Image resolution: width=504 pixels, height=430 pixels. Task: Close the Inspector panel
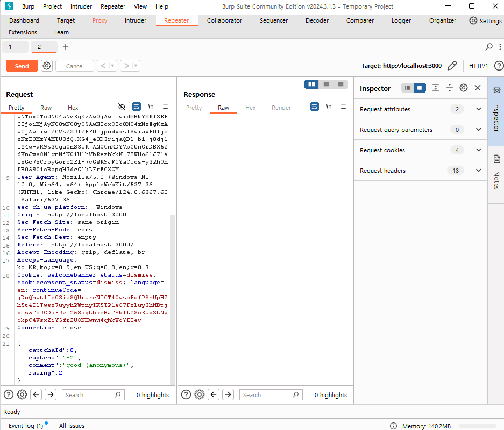pos(478,88)
